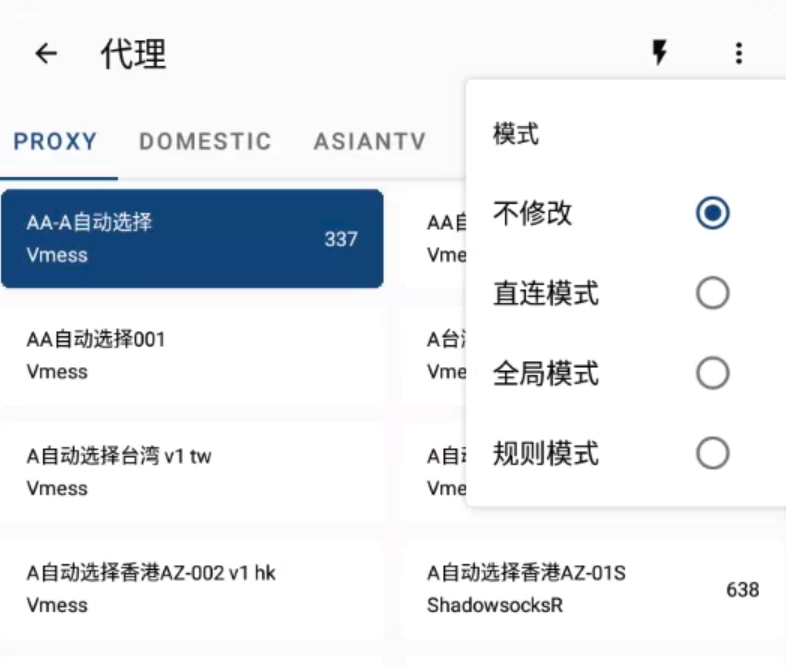Tap the lightning bolt speed test icon
The height and width of the screenshot is (668, 786).
coord(659,53)
